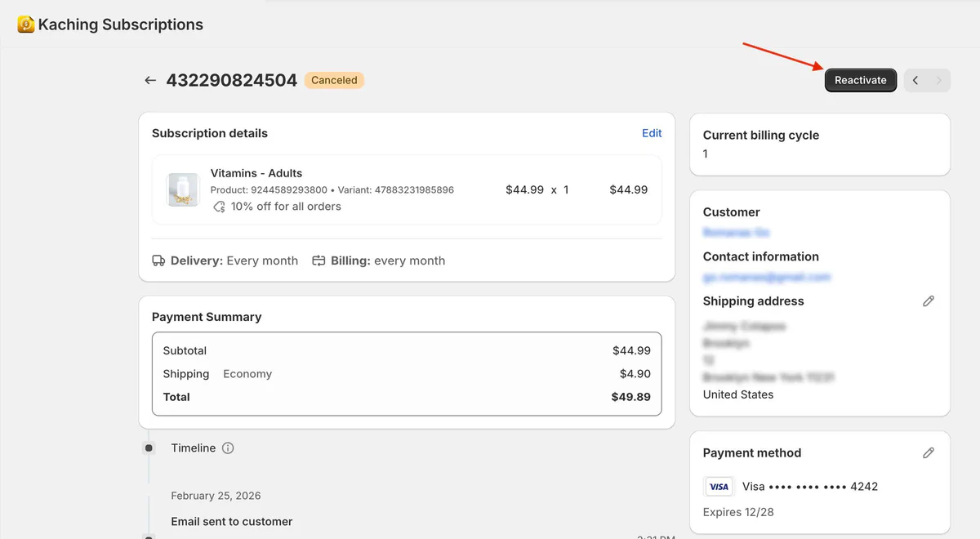This screenshot has height=539, width=980.
Task: Click the Expires 12/28 text
Action: pos(738,512)
